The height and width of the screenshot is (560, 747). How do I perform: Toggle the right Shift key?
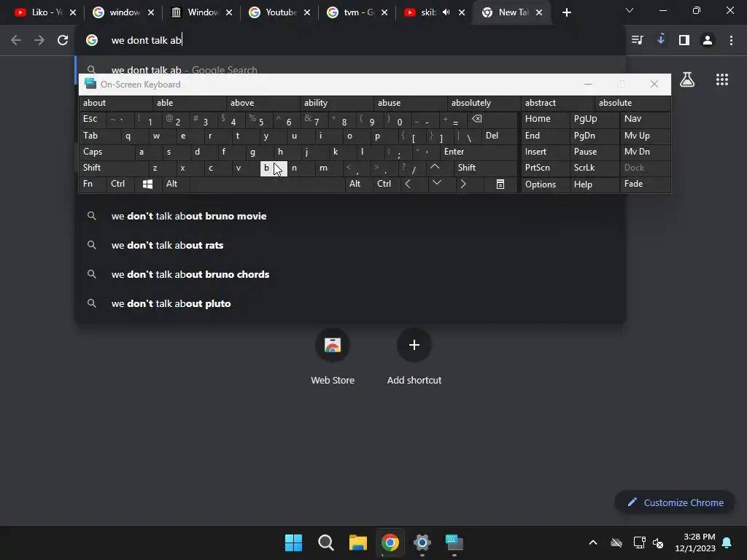pyautogui.click(x=485, y=168)
